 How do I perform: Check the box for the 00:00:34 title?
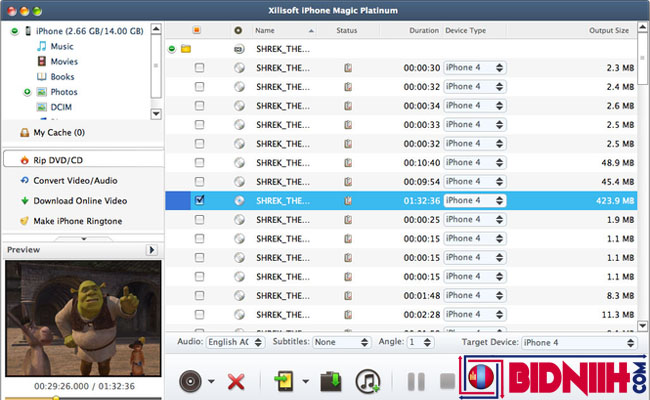[199, 106]
